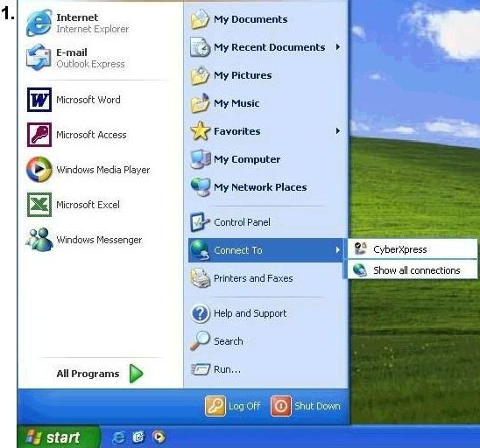The width and height of the screenshot is (480, 448).
Task: Click the Search magnifier icon
Action: tap(200, 341)
